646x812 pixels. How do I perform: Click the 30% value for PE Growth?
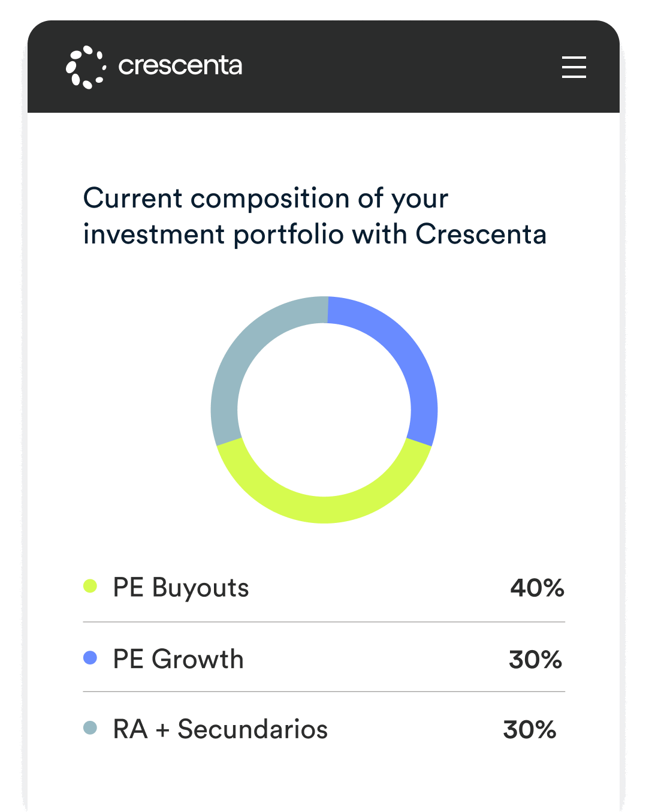[535, 660]
